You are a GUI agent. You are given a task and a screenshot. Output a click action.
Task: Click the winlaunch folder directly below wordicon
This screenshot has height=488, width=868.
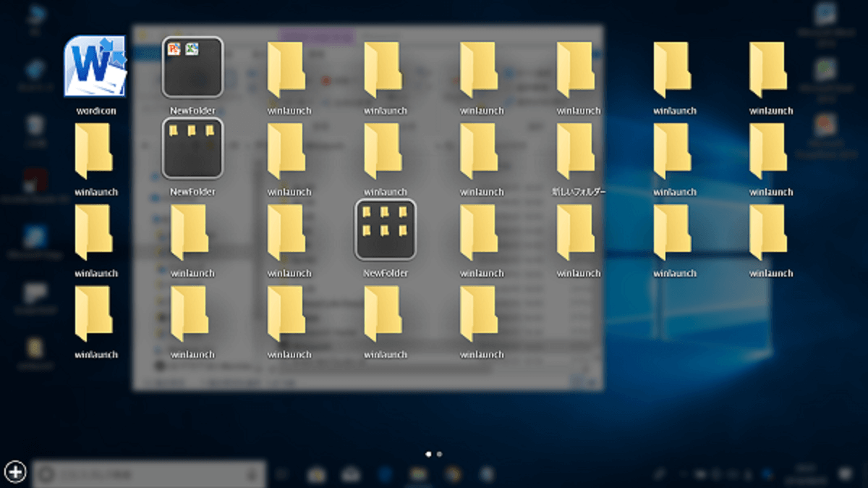coord(94,151)
